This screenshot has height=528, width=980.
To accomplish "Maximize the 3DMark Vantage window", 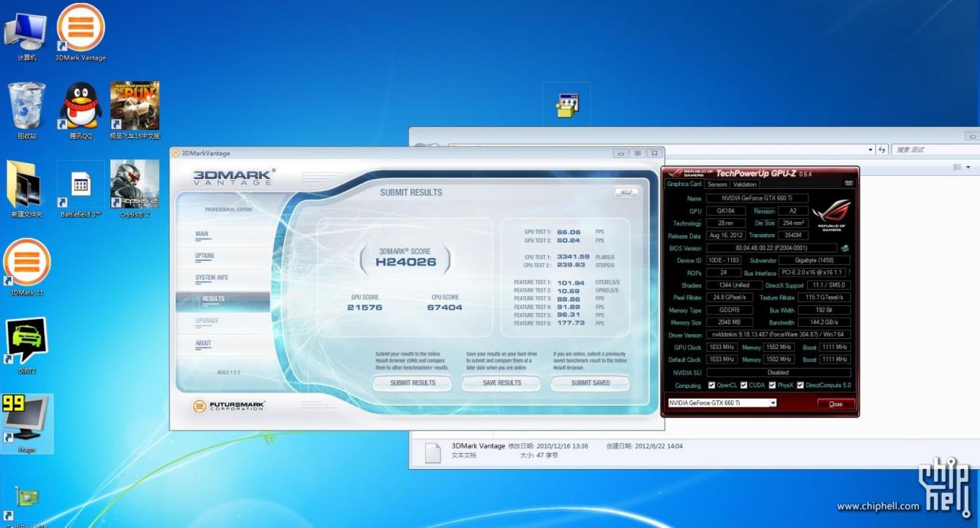I will pos(637,153).
